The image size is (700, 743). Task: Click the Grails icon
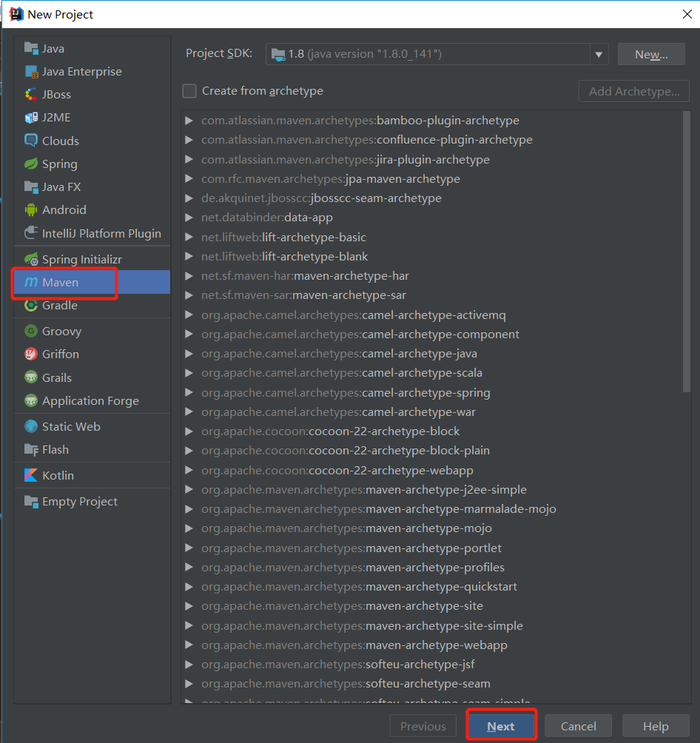click(x=31, y=377)
